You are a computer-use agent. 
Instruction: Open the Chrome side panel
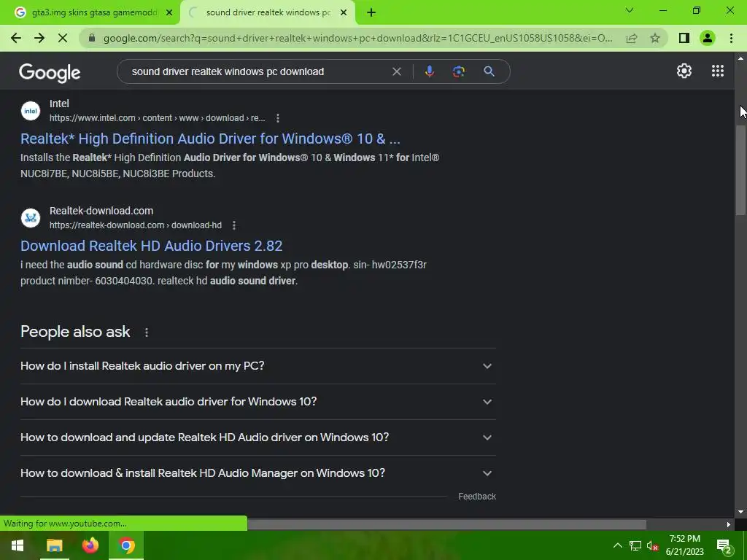click(x=684, y=38)
